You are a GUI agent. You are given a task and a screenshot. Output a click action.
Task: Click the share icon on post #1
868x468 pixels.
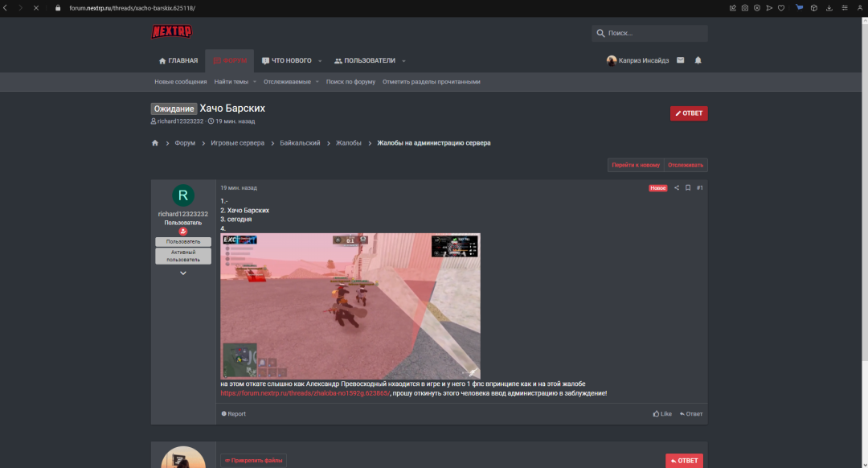point(677,188)
